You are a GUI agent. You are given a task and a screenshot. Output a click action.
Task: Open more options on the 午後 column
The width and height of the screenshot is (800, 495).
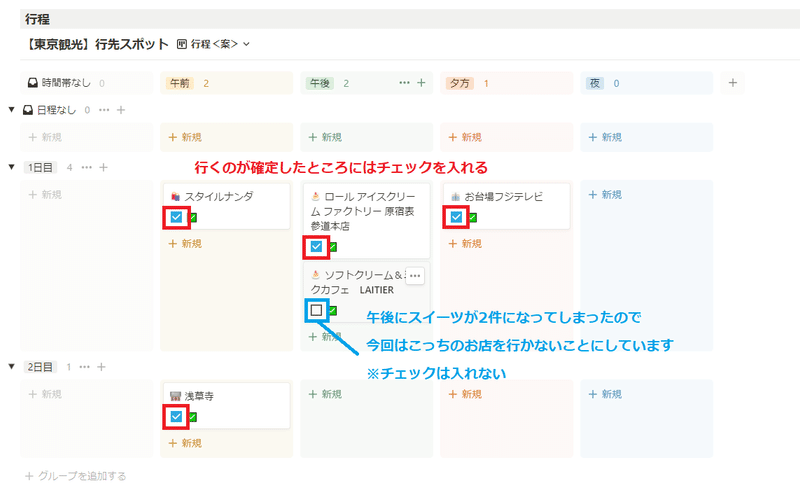[405, 83]
